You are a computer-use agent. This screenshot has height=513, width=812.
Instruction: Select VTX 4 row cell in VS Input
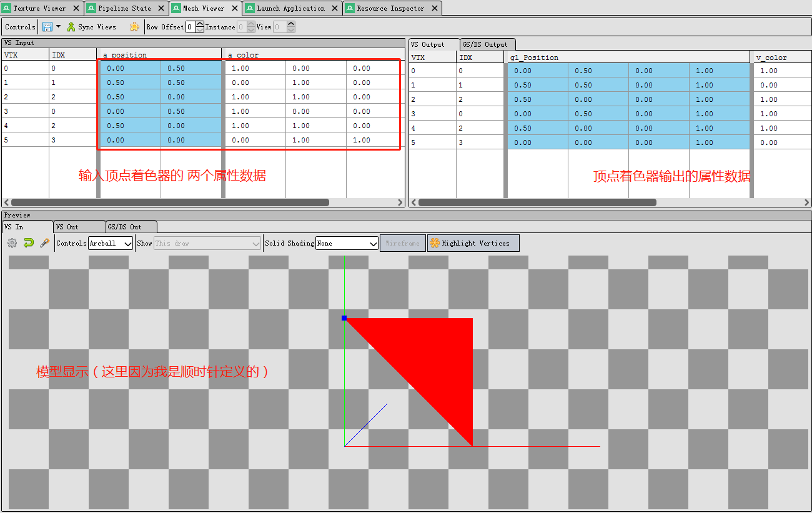coord(25,126)
